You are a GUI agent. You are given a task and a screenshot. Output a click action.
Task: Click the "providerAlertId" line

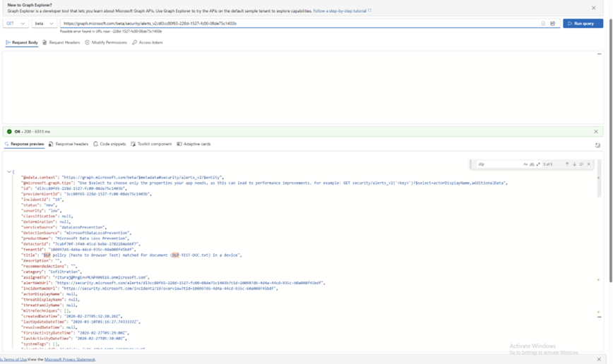[86, 194]
